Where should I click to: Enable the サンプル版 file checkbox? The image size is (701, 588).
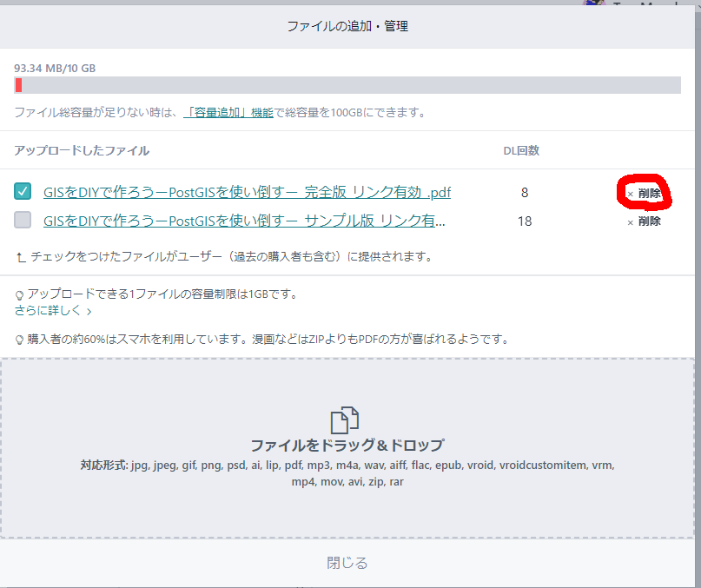(23, 221)
